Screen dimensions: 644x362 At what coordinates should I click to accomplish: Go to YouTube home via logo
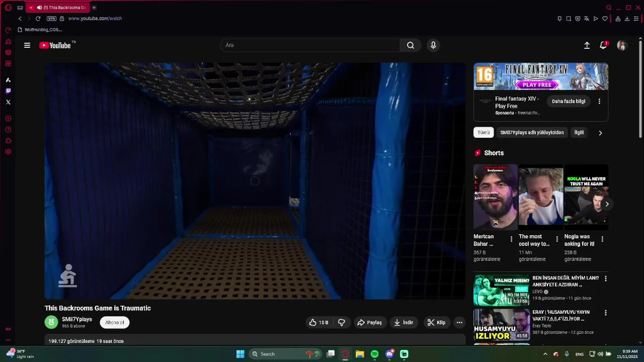pyautogui.click(x=55, y=45)
